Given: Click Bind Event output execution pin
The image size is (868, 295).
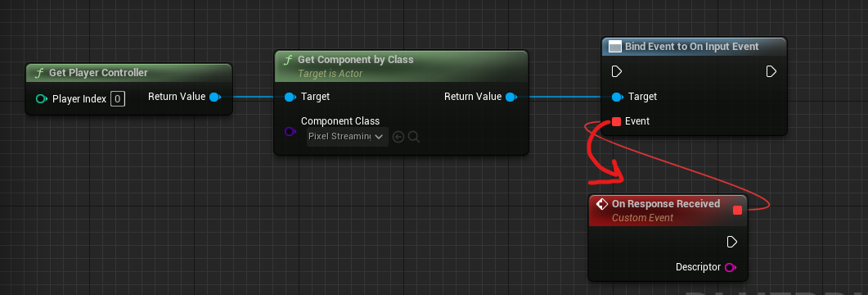Looking at the screenshot, I should (x=771, y=71).
